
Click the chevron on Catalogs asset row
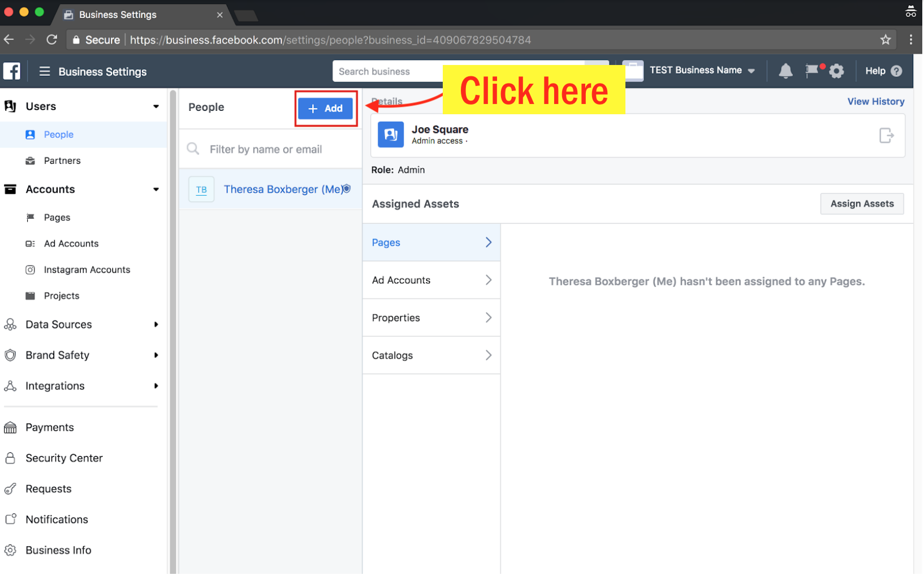click(x=489, y=356)
